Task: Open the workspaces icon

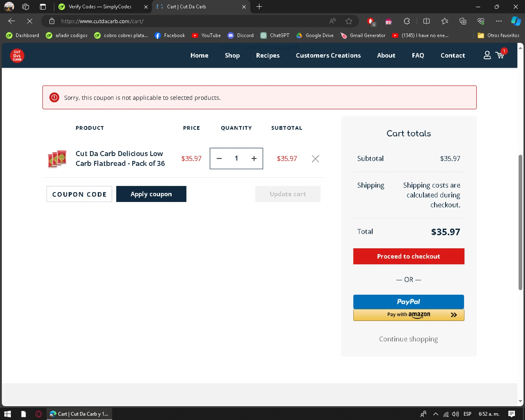Action: coord(26,7)
